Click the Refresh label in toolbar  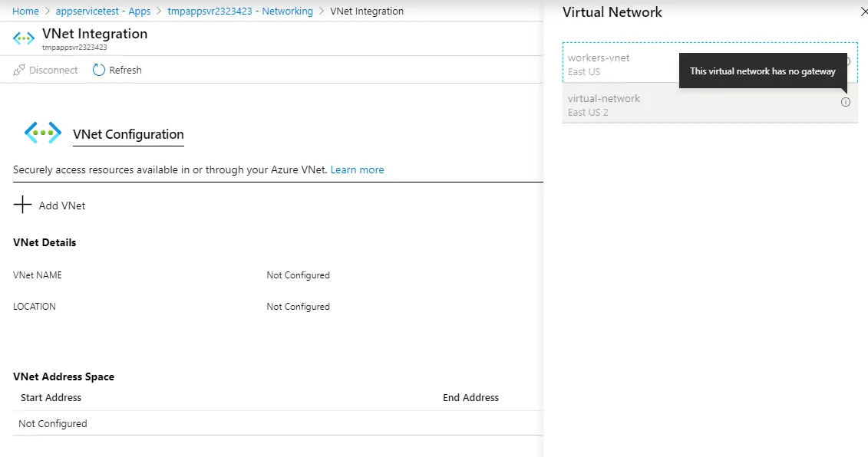pos(125,71)
